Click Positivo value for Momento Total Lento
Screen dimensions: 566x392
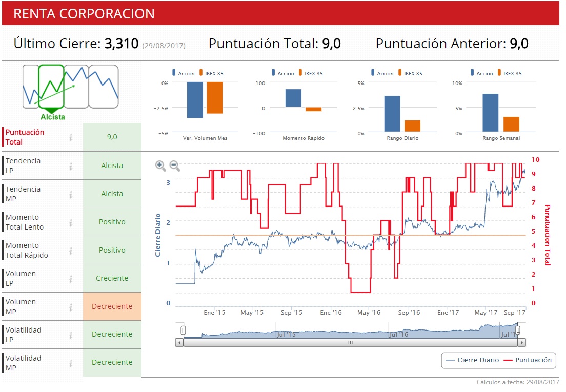pos(112,222)
